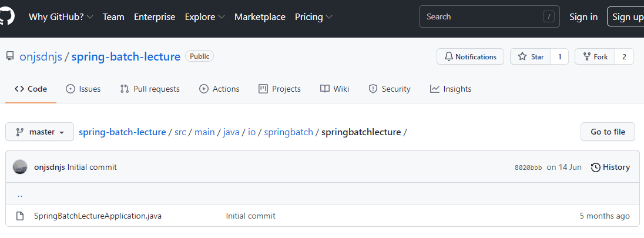Click the repository book icon beside onjsdnjs

coord(10,57)
